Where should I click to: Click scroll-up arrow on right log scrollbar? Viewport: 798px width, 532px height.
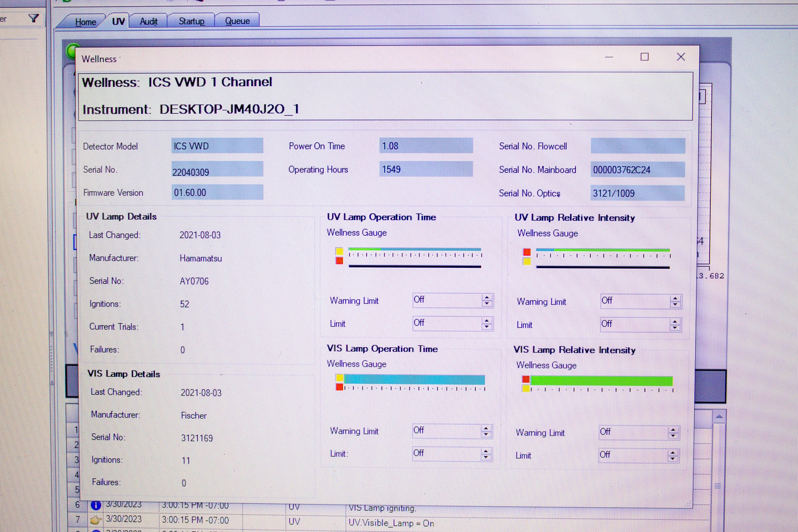point(719,417)
